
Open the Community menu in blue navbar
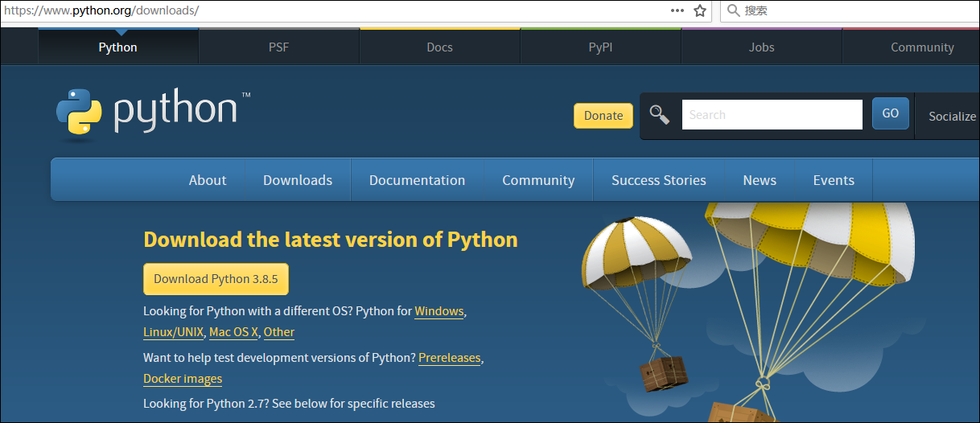pyautogui.click(x=538, y=180)
